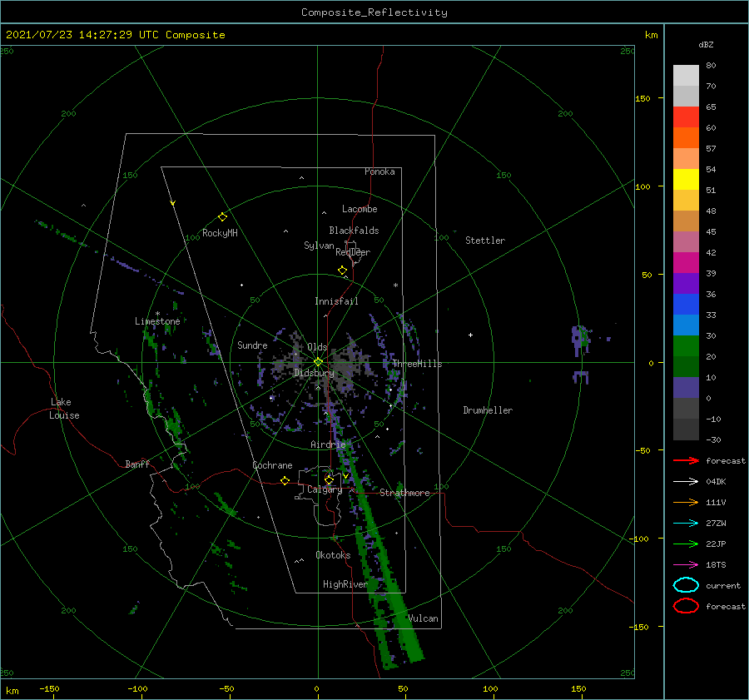Click the HighRiver town label
This screenshot has height=700, width=749.
pos(345,584)
